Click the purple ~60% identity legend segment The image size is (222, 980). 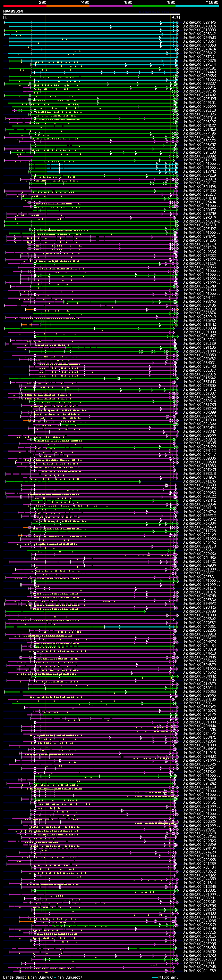pos(111,6)
